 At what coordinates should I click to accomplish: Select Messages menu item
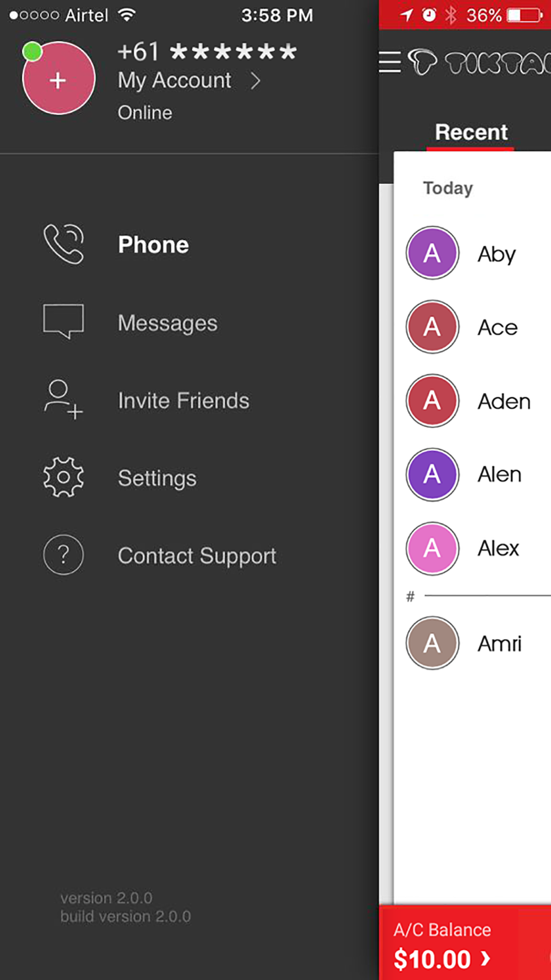[x=168, y=323]
